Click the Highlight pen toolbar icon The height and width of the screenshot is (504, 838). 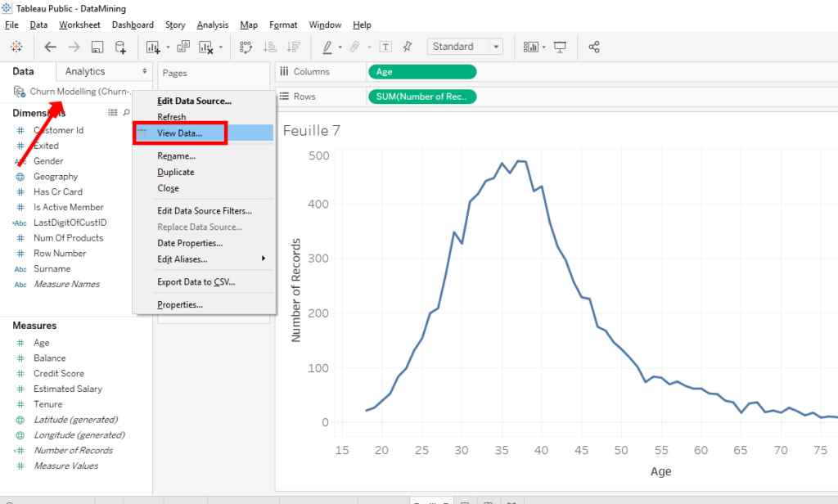(x=327, y=47)
